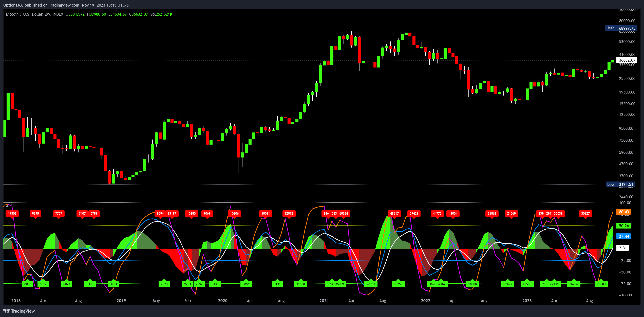The image size is (644, 317).
Task: Click the green buy marker 6430
Action: pyautogui.click(x=215, y=284)
